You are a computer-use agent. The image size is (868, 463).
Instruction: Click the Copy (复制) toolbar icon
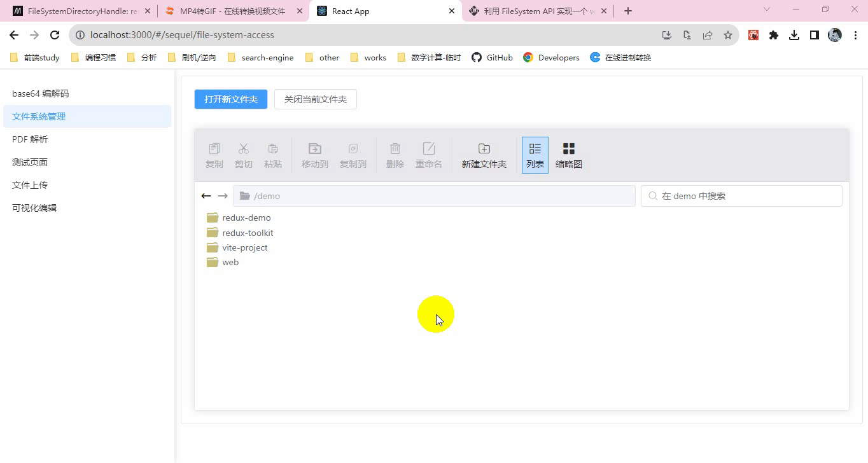click(214, 148)
